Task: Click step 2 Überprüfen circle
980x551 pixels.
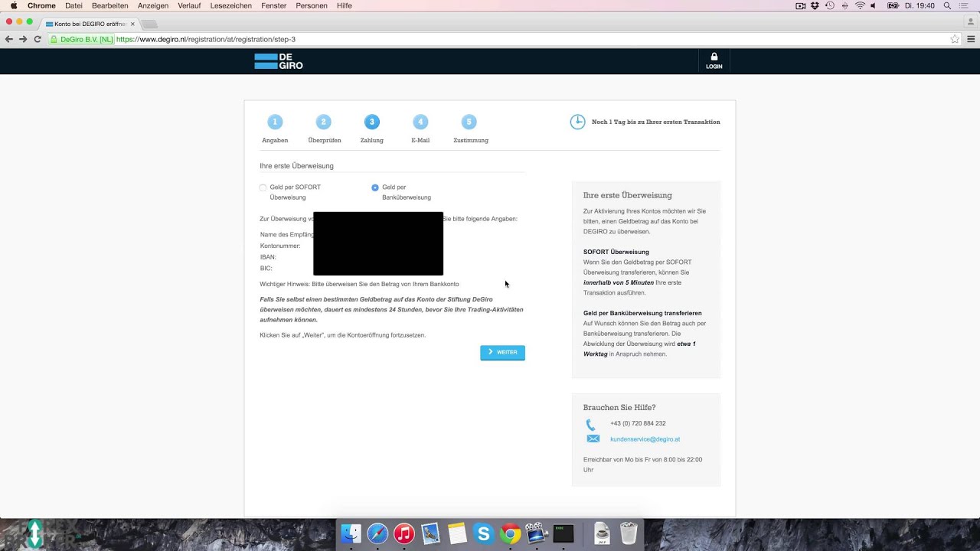Action: tap(324, 122)
